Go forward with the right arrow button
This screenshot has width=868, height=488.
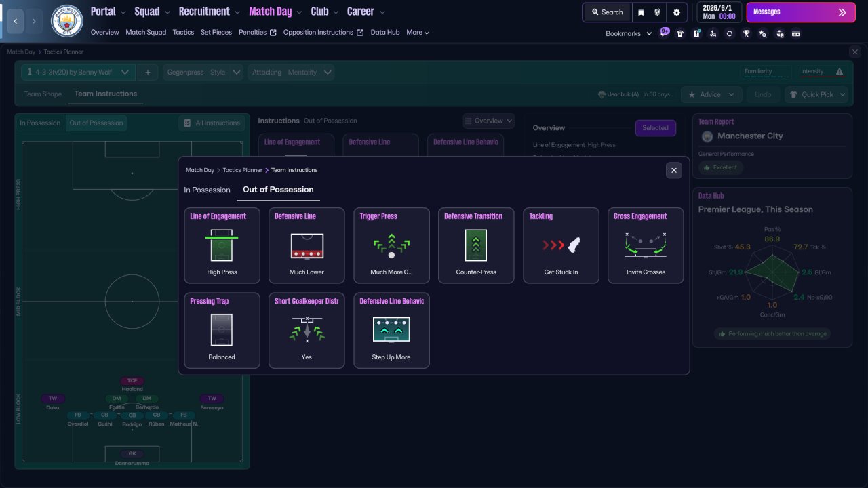[35, 21]
